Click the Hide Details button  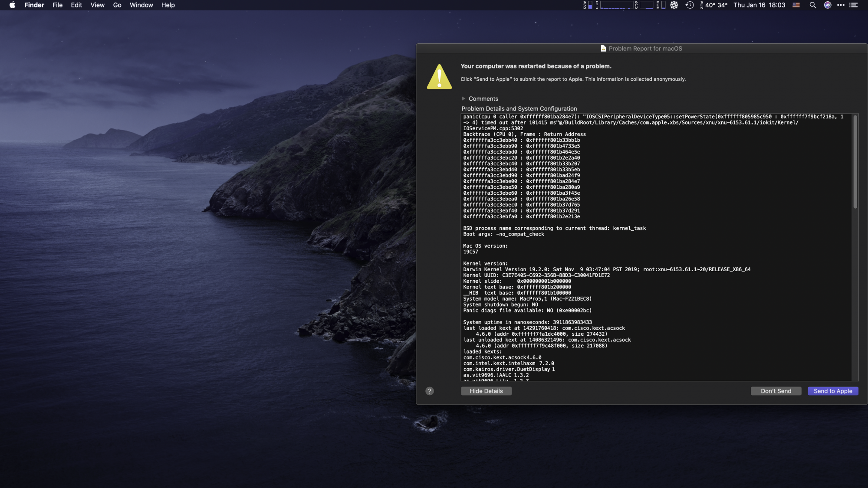[486, 391]
